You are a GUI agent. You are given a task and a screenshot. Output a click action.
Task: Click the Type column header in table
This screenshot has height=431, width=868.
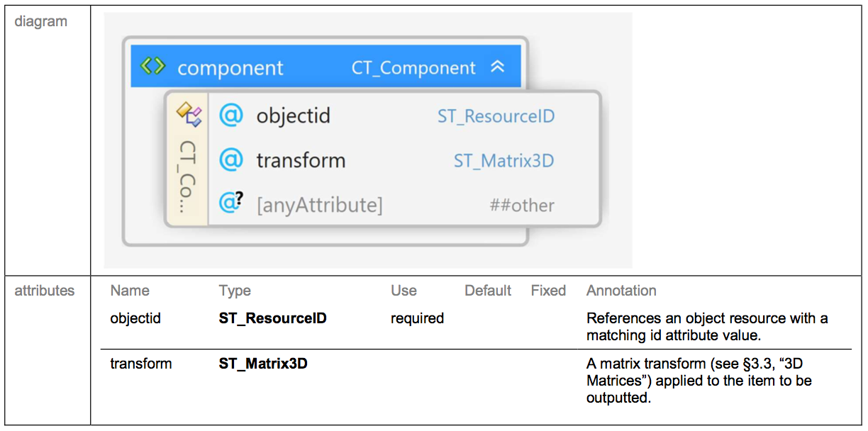tap(235, 291)
